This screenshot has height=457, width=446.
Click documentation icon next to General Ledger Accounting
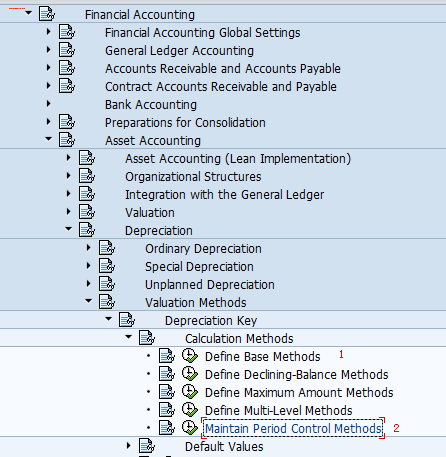[x=67, y=50]
